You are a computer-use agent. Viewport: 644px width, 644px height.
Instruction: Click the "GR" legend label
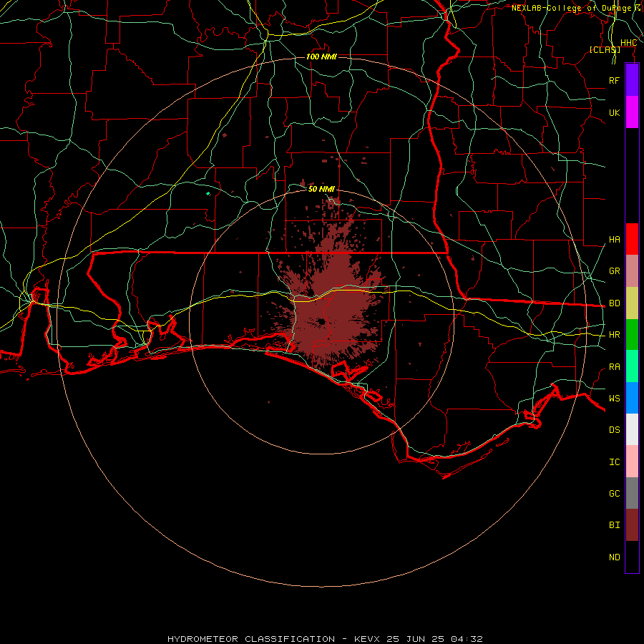pos(614,271)
